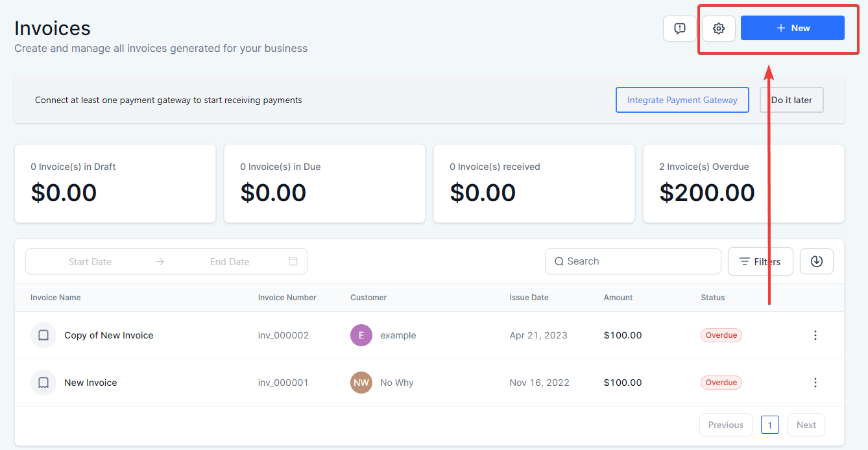Click the note icon next to New Invoice
868x450 pixels.
43,383
